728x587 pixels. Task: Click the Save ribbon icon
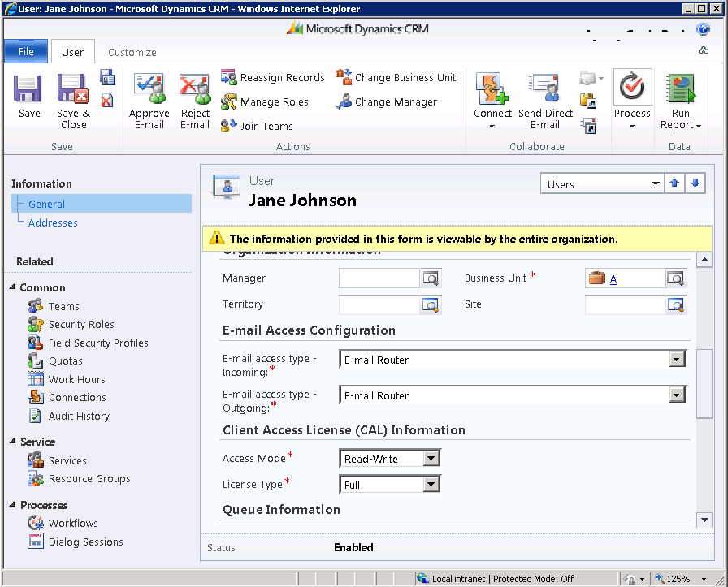[x=28, y=88]
